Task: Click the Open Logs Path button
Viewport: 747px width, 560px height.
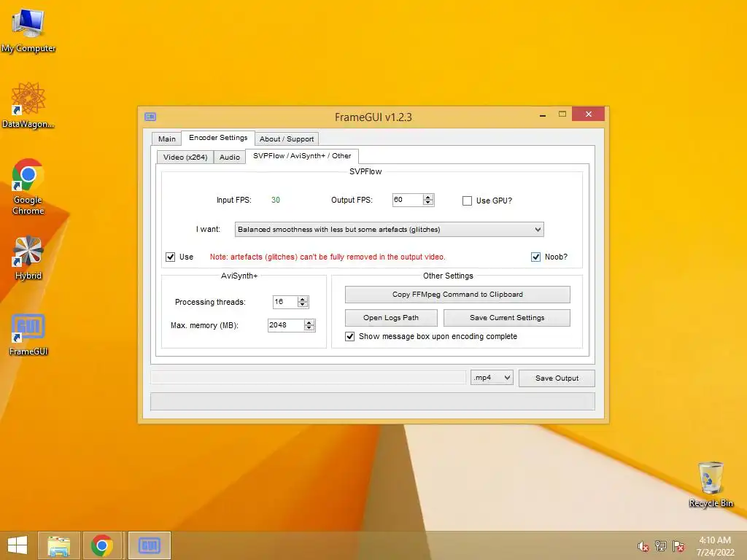Action: [x=391, y=318]
